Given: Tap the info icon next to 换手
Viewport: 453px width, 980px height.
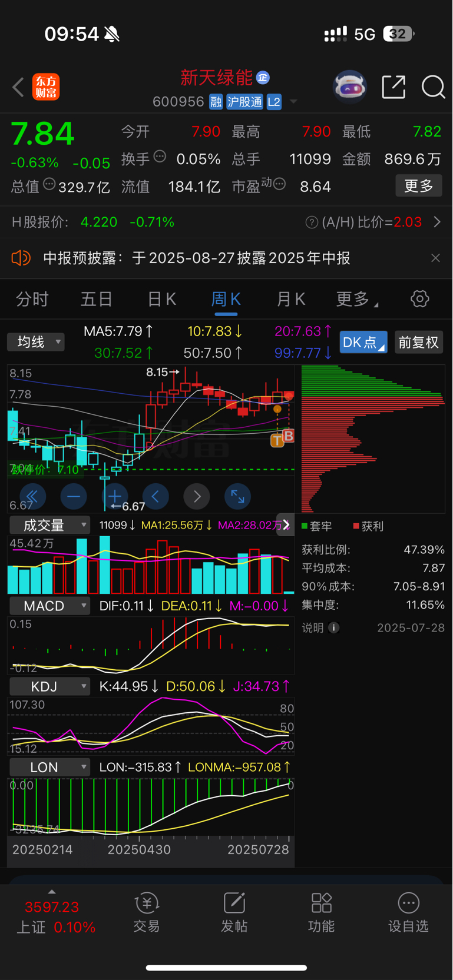Looking at the screenshot, I should click(160, 157).
